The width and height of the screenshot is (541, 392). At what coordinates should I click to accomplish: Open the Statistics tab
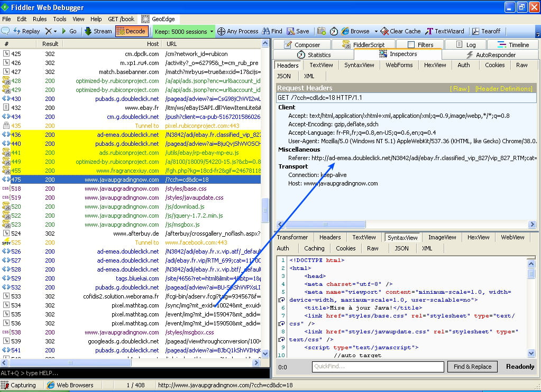pyautogui.click(x=314, y=55)
